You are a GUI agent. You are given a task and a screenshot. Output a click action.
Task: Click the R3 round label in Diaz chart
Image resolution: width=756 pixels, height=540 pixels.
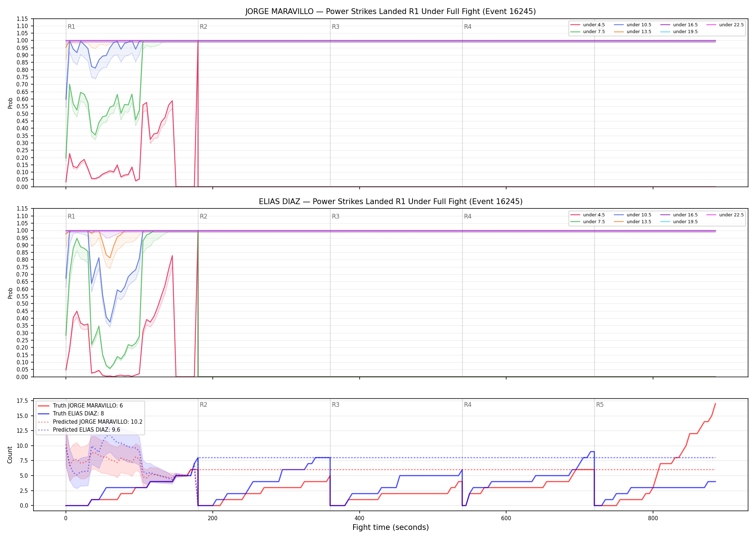(336, 216)
